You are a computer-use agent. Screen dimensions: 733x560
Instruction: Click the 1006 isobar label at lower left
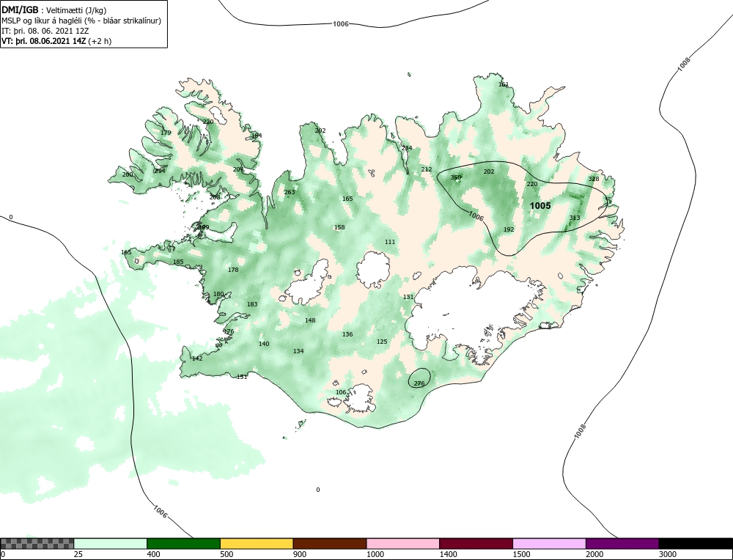(x=160, y=512)
